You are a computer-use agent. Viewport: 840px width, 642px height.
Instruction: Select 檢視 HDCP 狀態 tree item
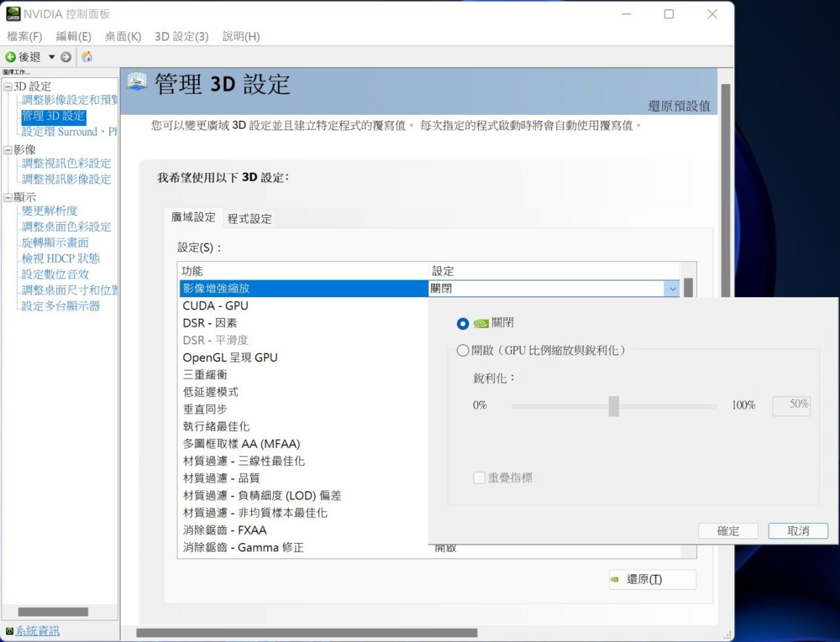60,259
